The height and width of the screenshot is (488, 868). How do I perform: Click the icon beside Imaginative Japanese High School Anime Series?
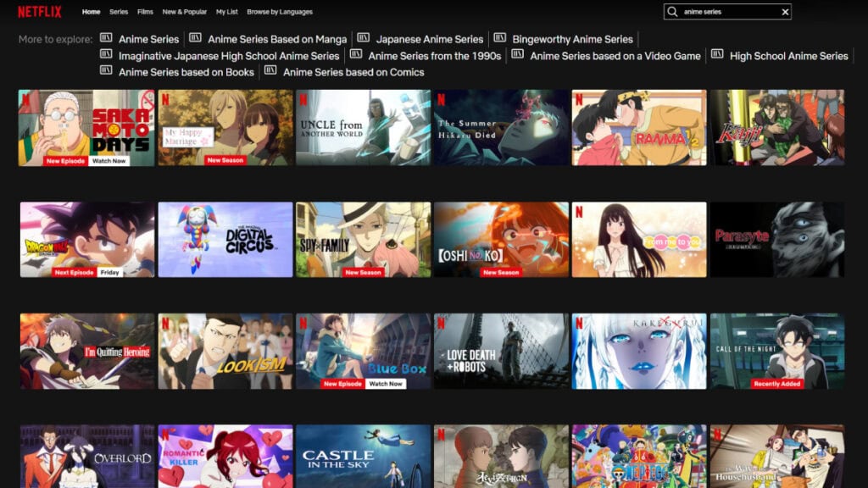106,54
